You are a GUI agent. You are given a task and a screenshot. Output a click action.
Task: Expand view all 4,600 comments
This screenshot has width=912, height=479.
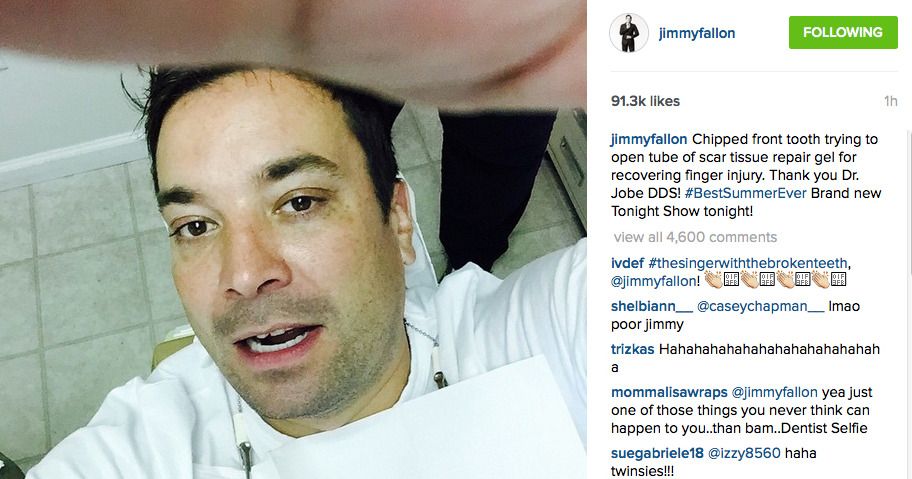695,237
